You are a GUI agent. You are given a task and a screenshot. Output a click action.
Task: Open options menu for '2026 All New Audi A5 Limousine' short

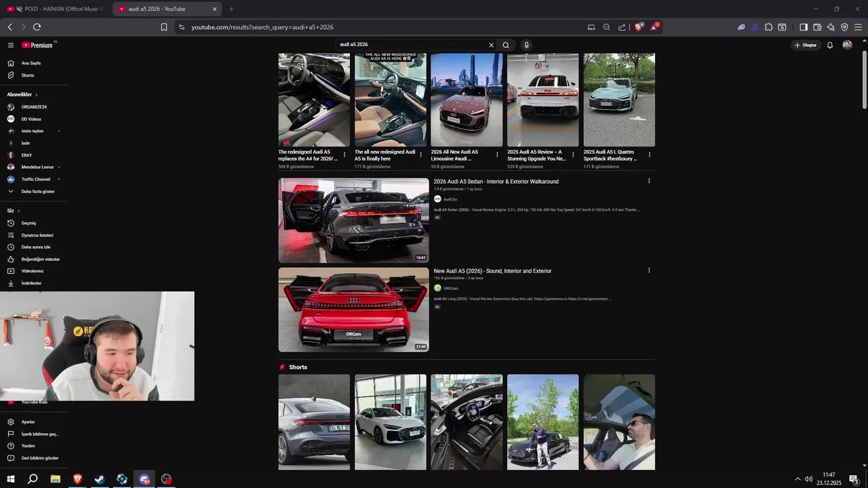pos(497,155)
